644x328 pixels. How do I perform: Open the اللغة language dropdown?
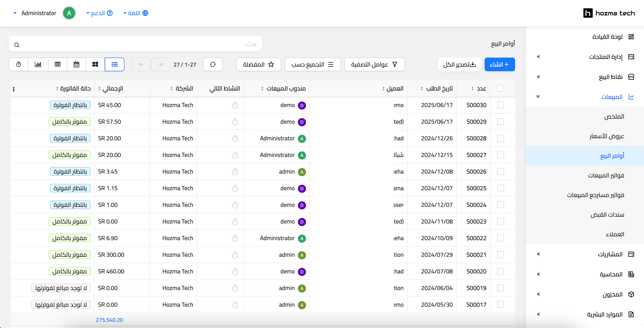tap(136, 13)
